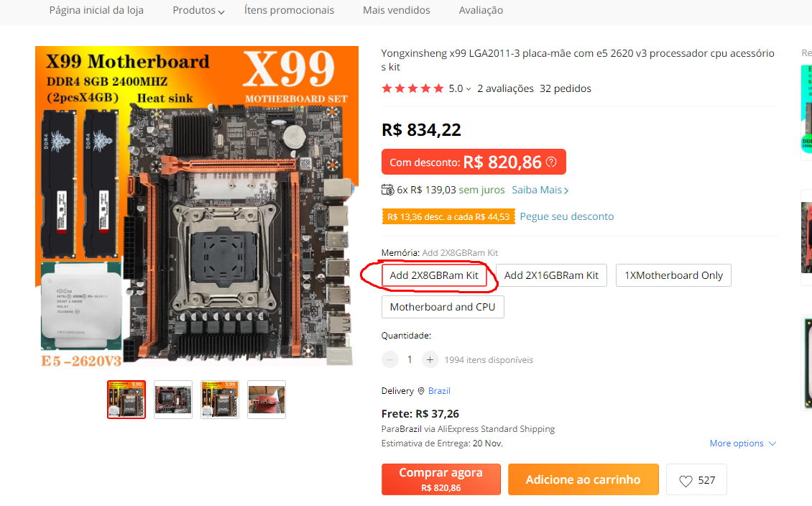The image size is (812, 506).
Task: Increase quantity with the plus button
Action: point(430,359)
